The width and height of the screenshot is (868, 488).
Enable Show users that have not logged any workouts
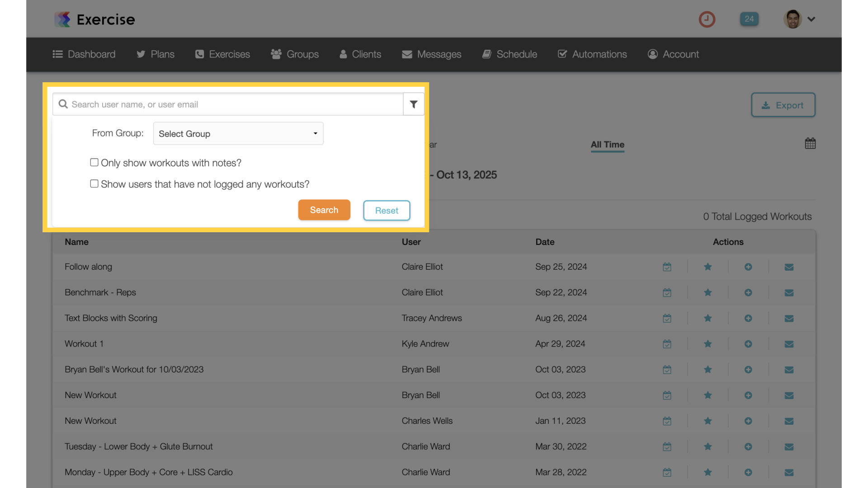[94, 183]
